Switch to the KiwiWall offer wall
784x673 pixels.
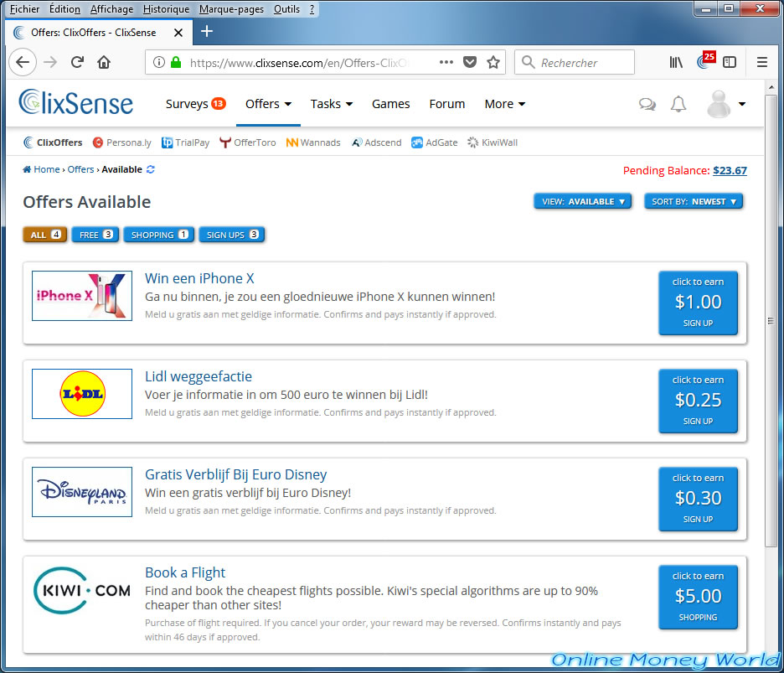(x=493, y=142)
